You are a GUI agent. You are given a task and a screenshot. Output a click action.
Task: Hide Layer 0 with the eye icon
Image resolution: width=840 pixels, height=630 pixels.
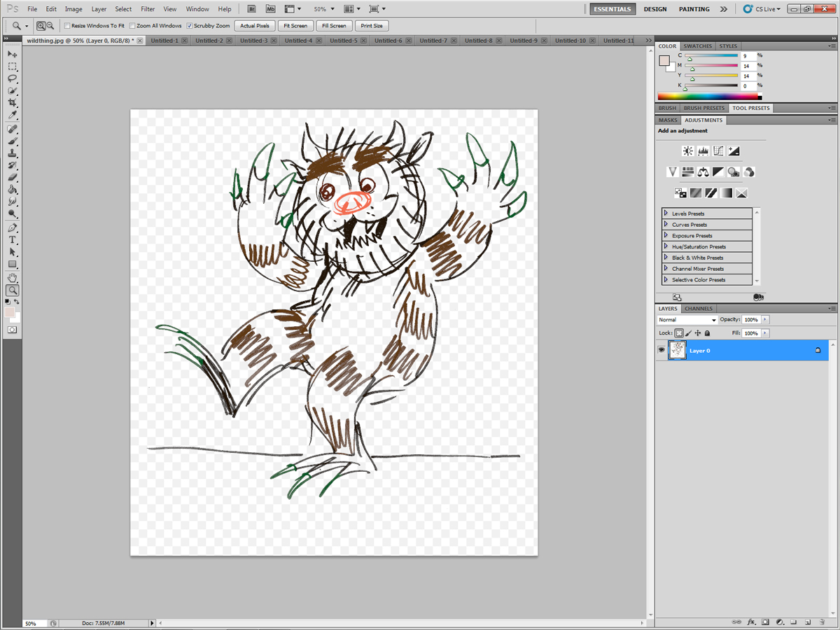(661, 350)
